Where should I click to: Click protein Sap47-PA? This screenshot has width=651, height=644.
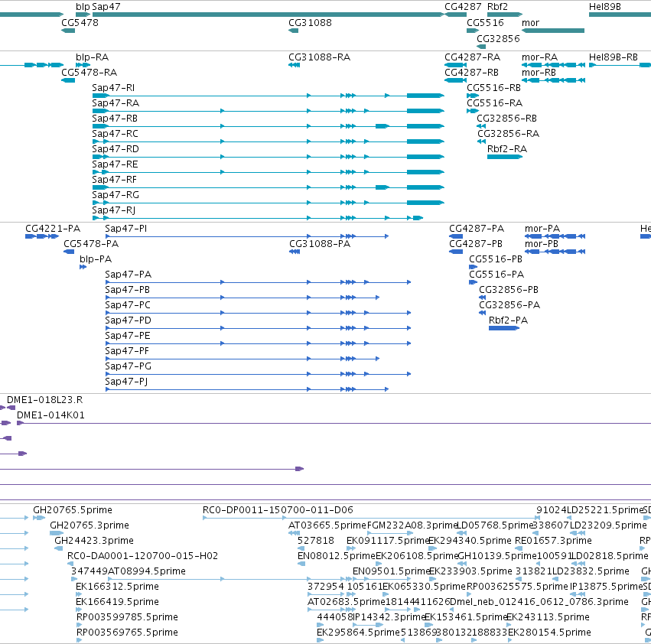259,282
